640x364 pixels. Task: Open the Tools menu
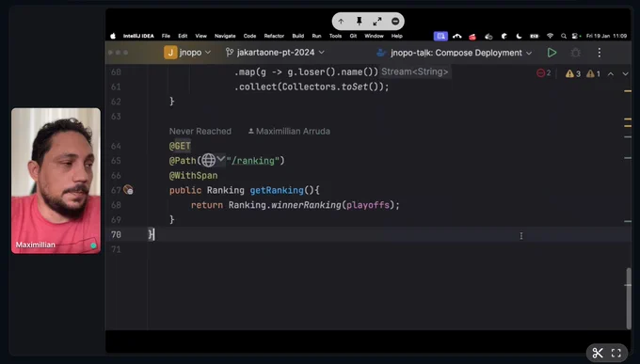(x=335, y=36)
